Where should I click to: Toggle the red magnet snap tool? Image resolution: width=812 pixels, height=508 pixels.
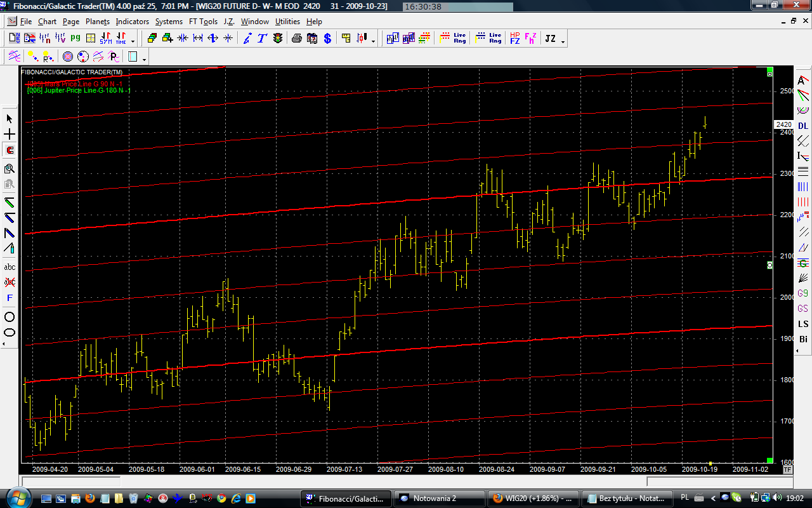(10, 150)
